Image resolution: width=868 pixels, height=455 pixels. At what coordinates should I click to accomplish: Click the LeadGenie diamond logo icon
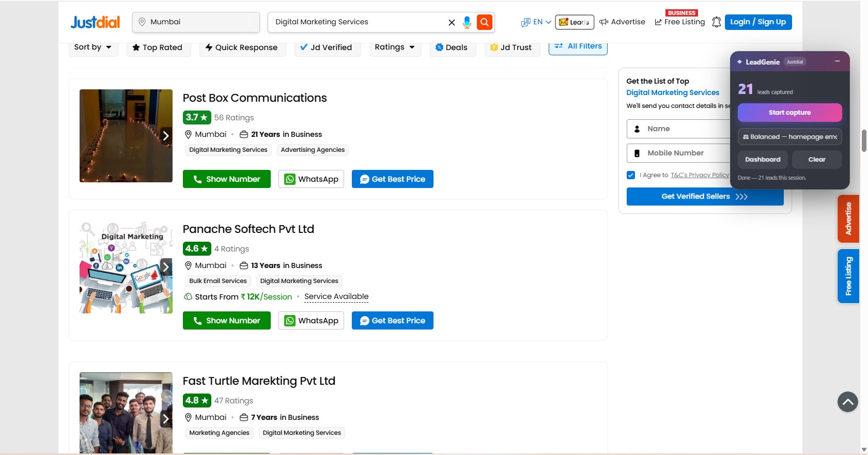coord(740,62)
